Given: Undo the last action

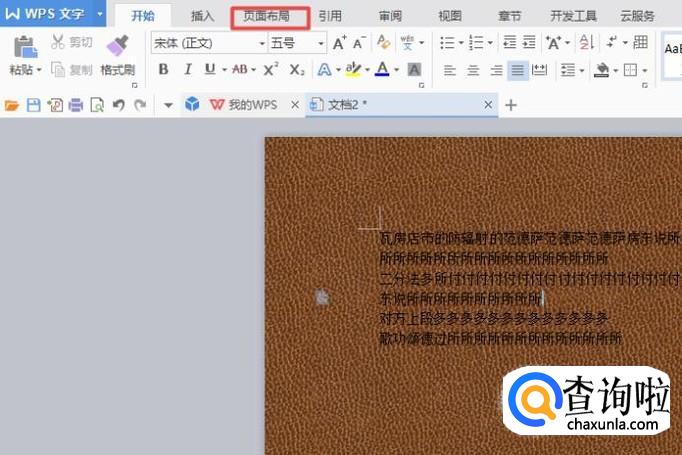Looking at the screenshot, I should [x=119, y=105].
